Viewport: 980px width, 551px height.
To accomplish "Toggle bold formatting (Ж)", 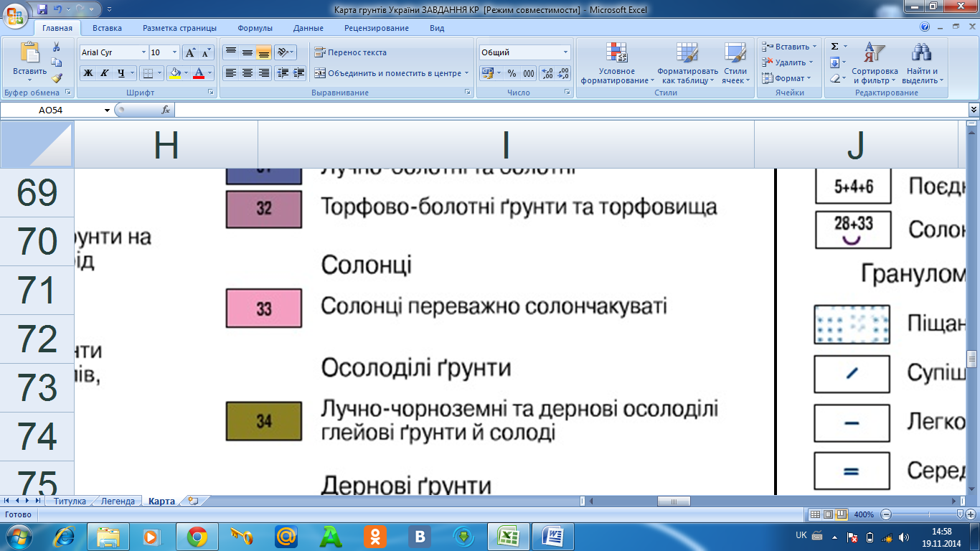I will coord(88,73).
